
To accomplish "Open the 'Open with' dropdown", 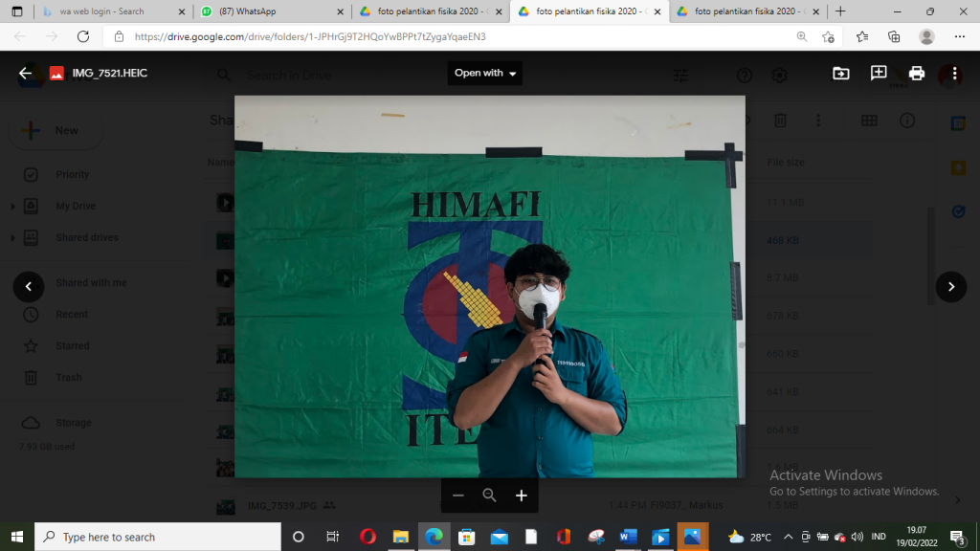I will click(x=485, y=73).
